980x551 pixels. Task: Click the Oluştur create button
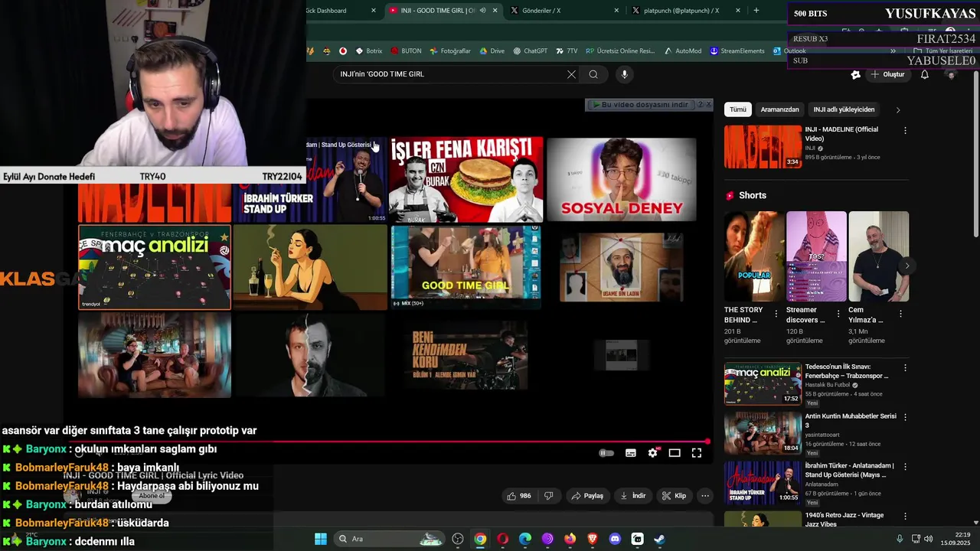(x=888, y=74)
